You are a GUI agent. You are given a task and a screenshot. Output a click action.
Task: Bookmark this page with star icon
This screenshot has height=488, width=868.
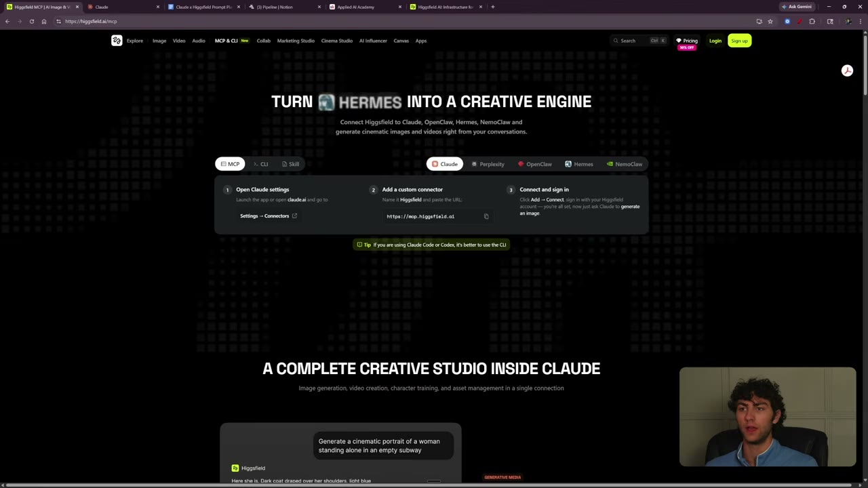click(x=770, y=21)
